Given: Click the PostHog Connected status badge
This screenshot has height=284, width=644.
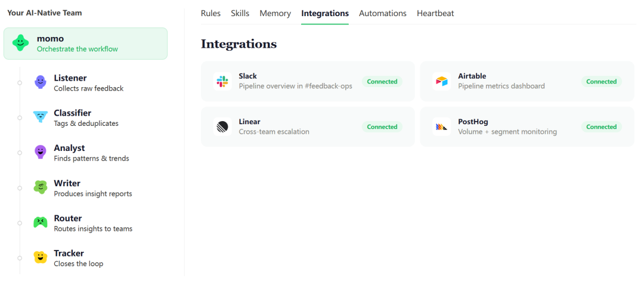Looking at the screenshot, I should 601,126.
